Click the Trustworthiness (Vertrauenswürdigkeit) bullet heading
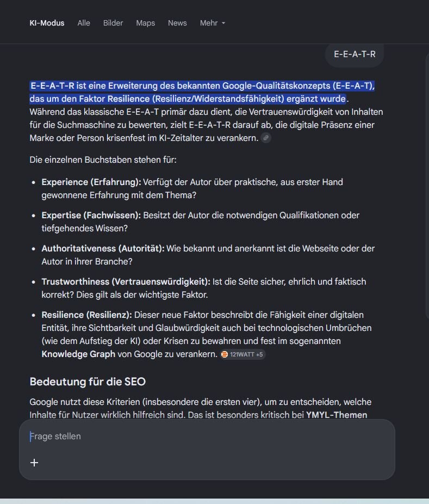This screenshot has width=429, height=504. tap(126, 282)
